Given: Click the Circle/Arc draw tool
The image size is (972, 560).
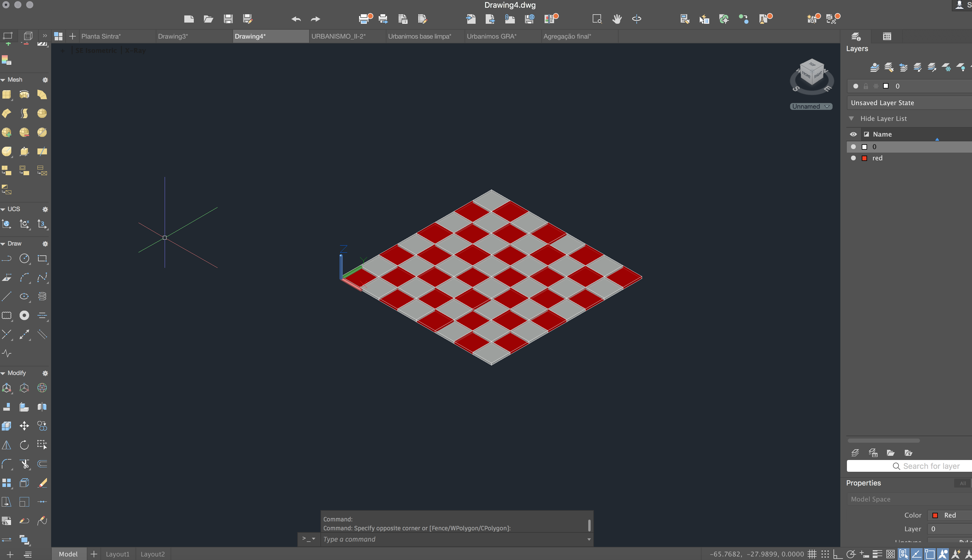Looking at the screenshot, I should [x=25, y=259].
